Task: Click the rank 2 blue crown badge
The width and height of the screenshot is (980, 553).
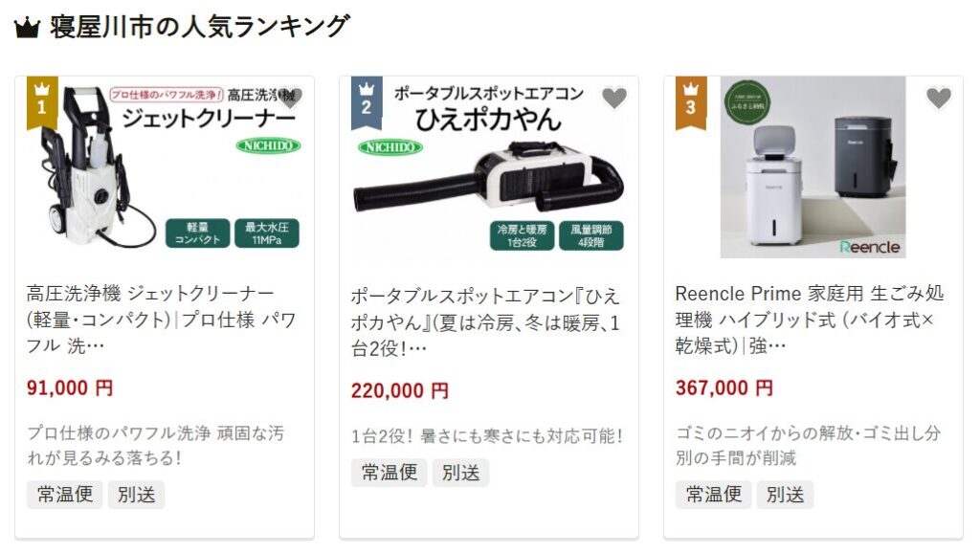Action: pos(367,103)
